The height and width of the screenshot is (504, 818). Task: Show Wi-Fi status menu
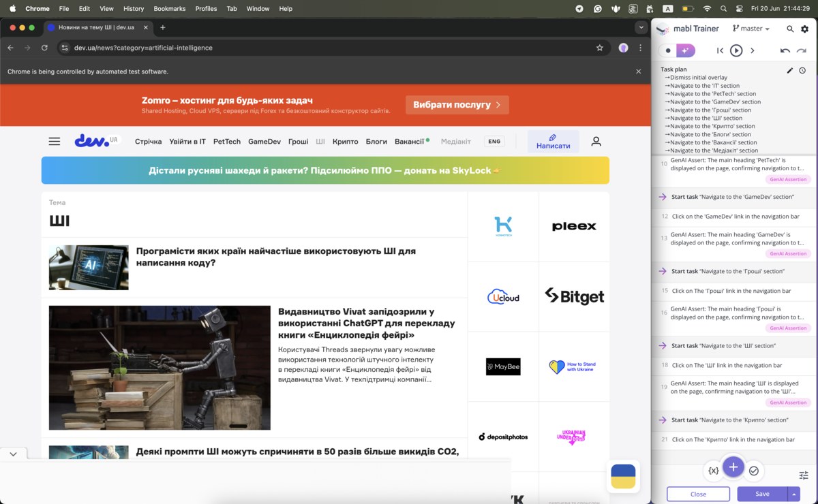[x=707, y=8]
